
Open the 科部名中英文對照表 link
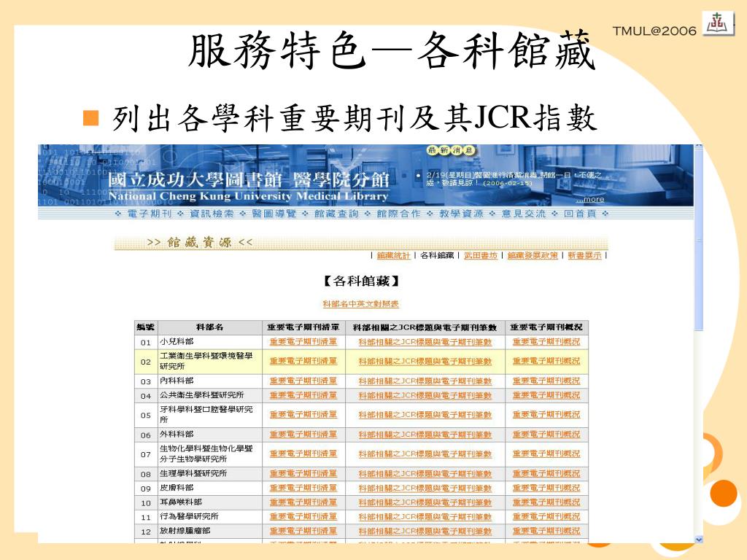pos(360,304)
